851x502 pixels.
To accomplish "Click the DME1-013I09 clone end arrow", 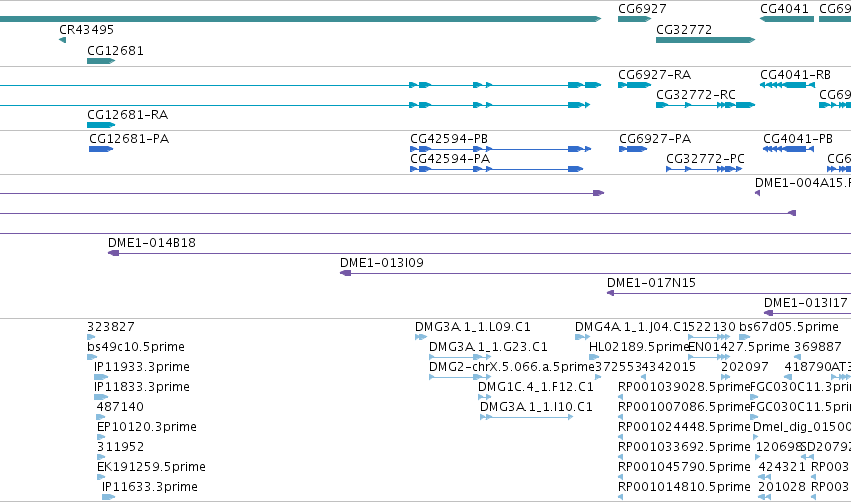I will pos(345,273).
